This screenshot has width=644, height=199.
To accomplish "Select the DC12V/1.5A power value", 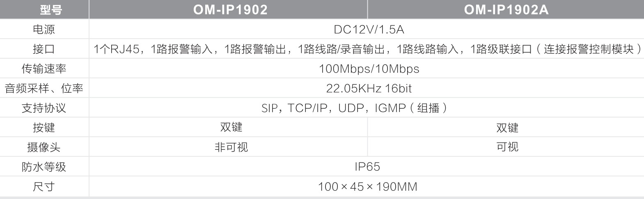I will pyautogui.click(x=369, y=30).
